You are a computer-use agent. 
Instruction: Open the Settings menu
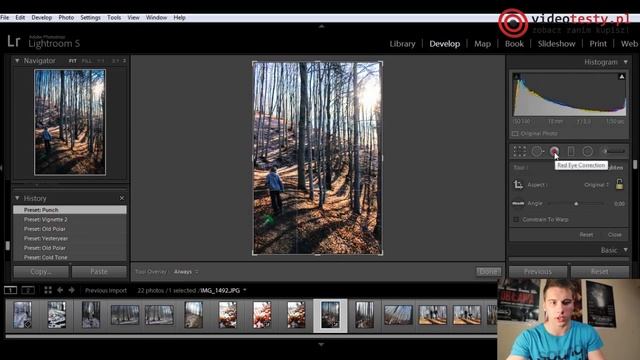point(90,18)
